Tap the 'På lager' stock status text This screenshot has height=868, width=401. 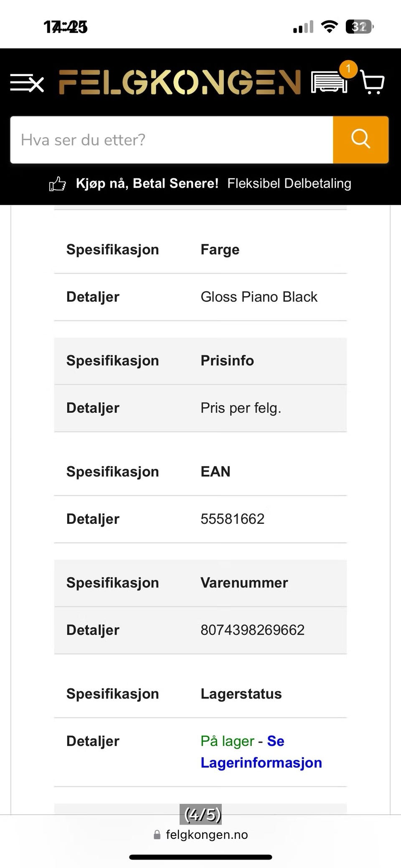(x=227, y=741)
